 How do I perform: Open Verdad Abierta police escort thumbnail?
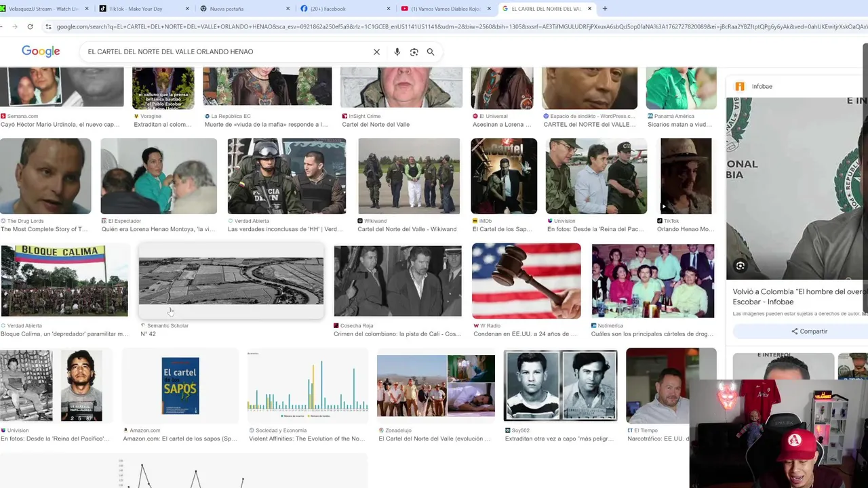click(x=287, y=176)
